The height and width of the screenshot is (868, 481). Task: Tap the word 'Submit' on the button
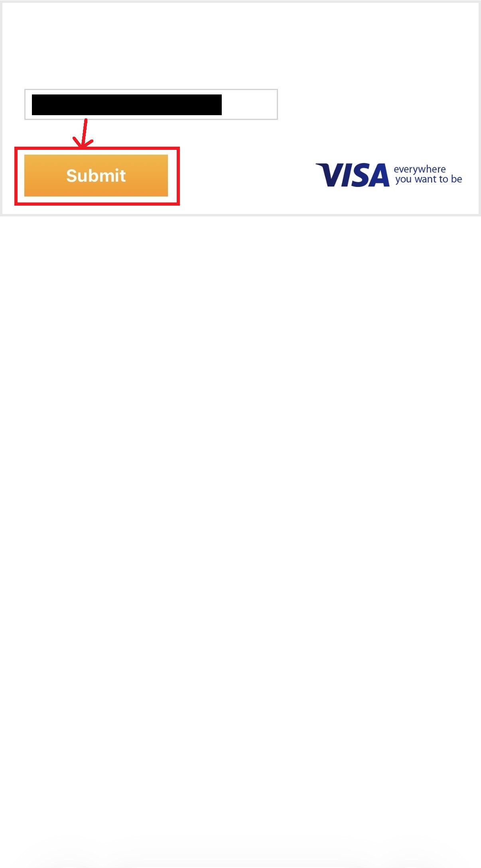(96, 176)
